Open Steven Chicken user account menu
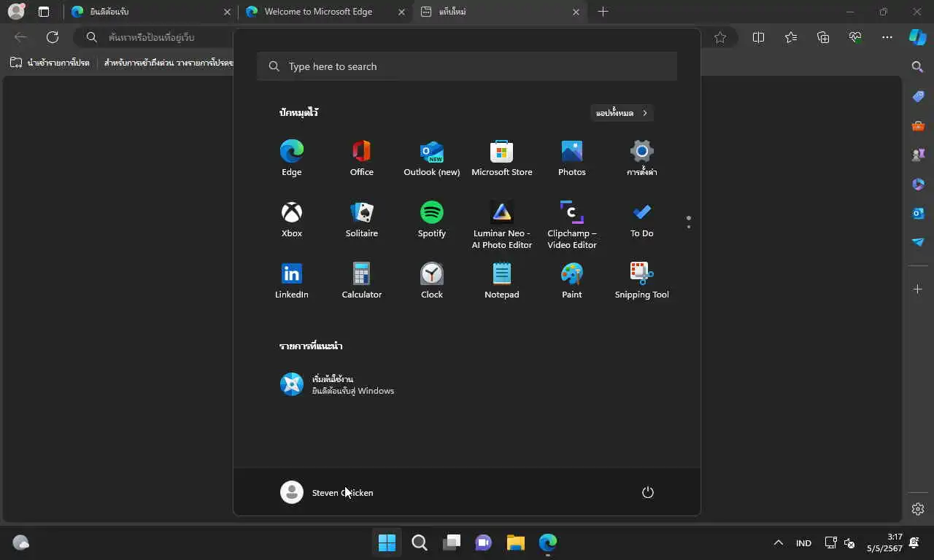 click(327, 492)
